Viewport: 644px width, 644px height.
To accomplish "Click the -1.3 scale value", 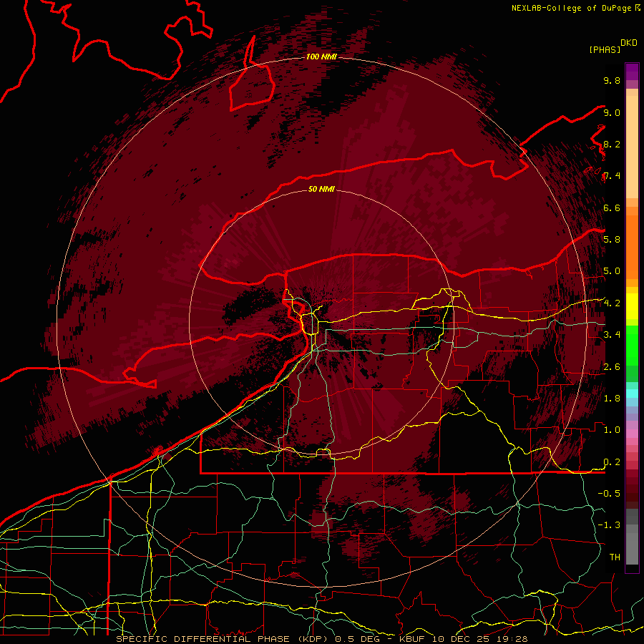I will coord(609,525).
